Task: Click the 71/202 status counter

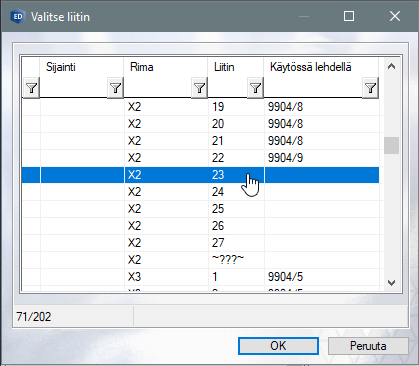Action: (x=34, y=317)
